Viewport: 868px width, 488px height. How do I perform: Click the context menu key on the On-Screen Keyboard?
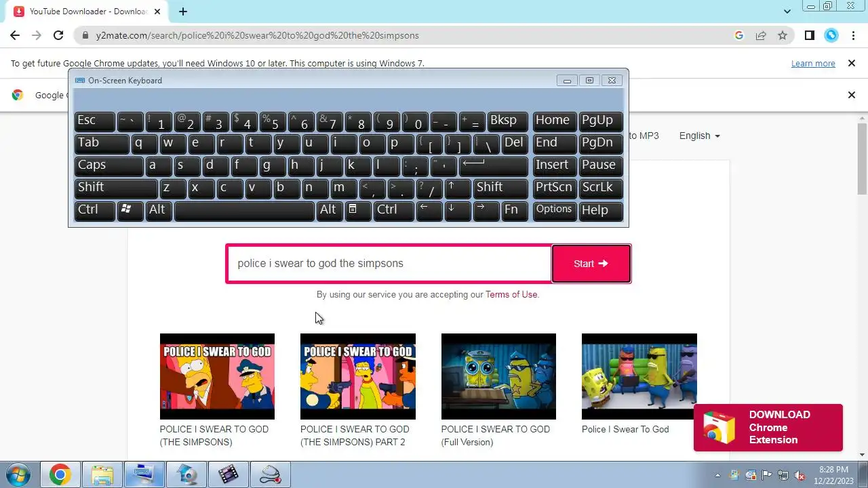click(358, 211)
